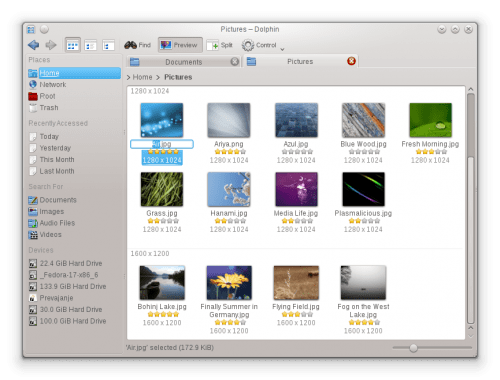Select the Finally Summer in Germany.jpg thumbnail

point(229,283)
